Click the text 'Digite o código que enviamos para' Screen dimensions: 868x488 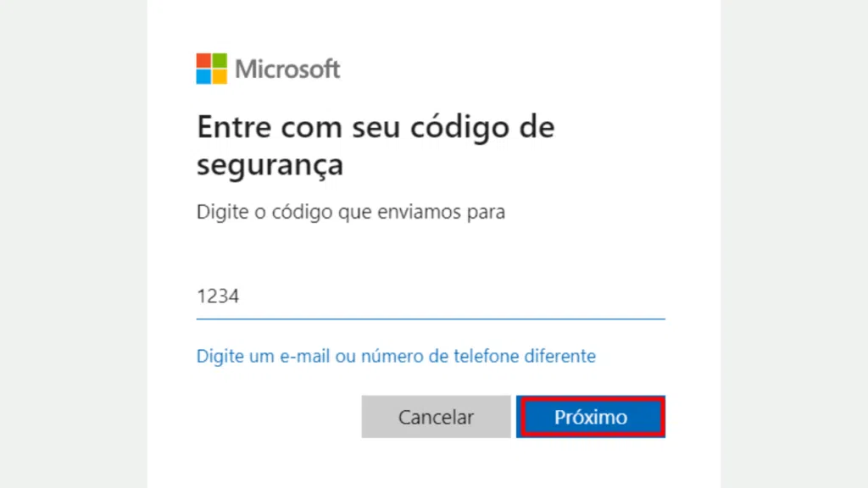point(350,212)
